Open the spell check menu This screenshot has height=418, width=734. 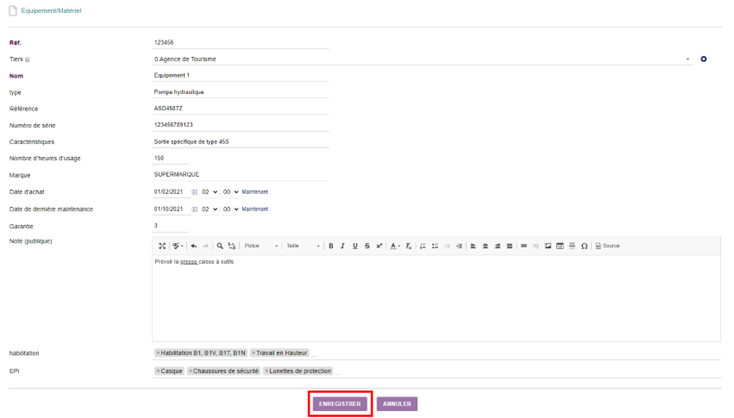pyautogui.click(x=177, y=246)
